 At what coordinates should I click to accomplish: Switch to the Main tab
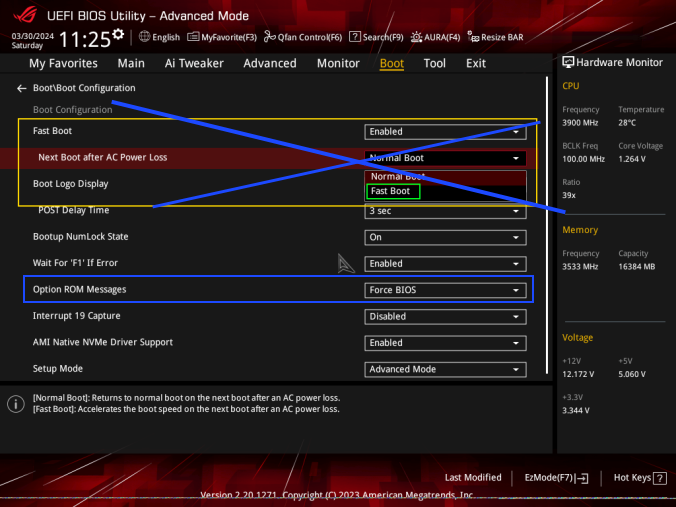131,63
